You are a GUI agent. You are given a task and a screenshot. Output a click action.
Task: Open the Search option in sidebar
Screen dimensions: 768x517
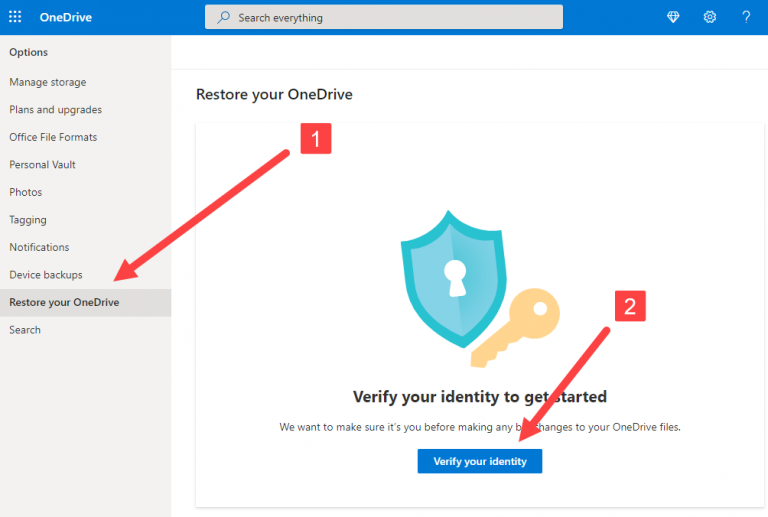[25, 330]
